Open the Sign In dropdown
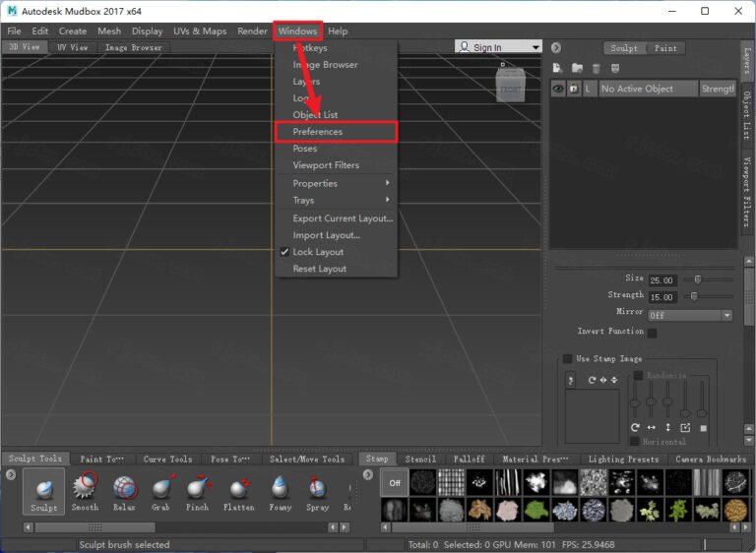The image size is (756, 553). point(498,47)
